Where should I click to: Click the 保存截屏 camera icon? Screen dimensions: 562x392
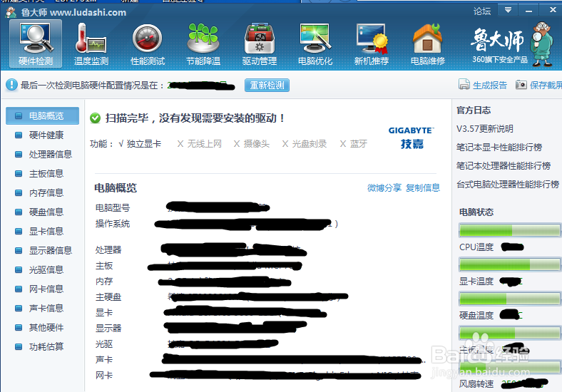[521, 85]
